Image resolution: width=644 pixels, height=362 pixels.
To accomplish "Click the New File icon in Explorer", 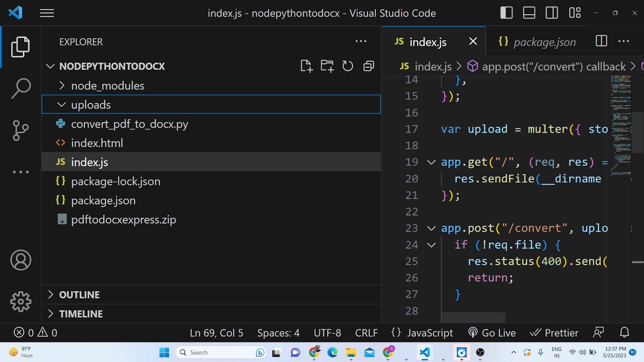I will pos(306,66).
